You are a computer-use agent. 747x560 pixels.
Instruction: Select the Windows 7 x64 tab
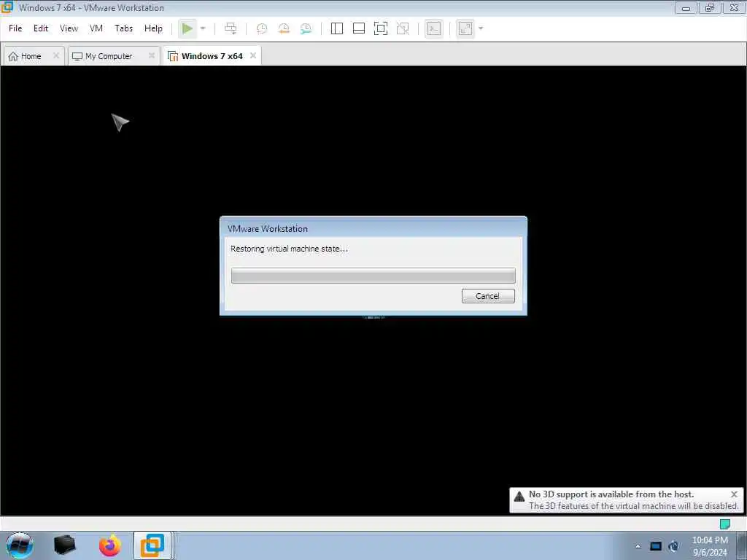pos(212,55)
